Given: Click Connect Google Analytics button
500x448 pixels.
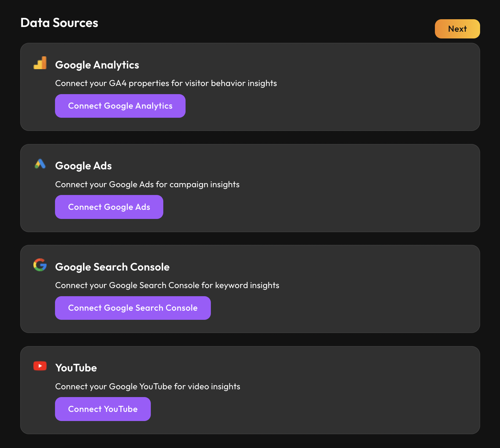Looking at the screenshot, I should tap(120, 106).
